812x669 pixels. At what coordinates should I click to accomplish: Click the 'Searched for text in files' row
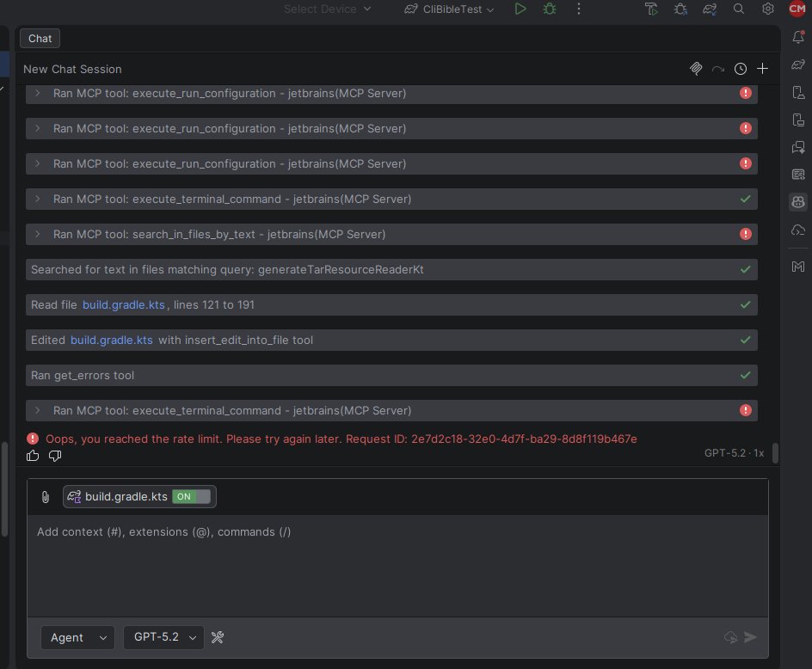tap(391, 270)
